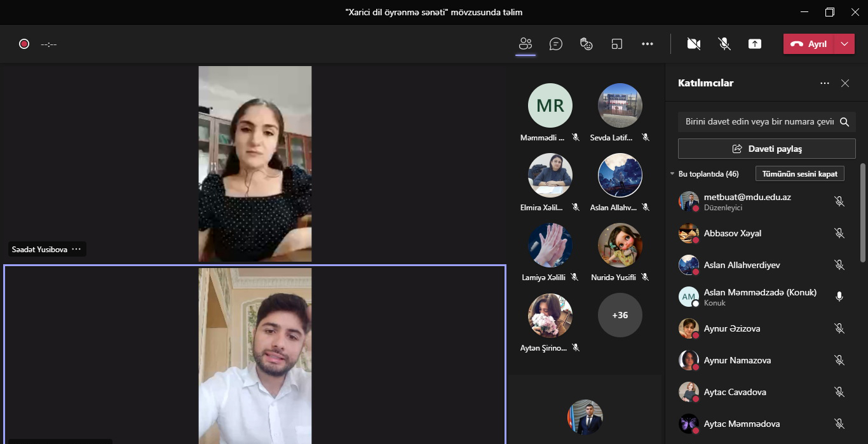Open dropdown arrow next to Ayrıl
Screen dimensions: 868x444
[844, 44]
